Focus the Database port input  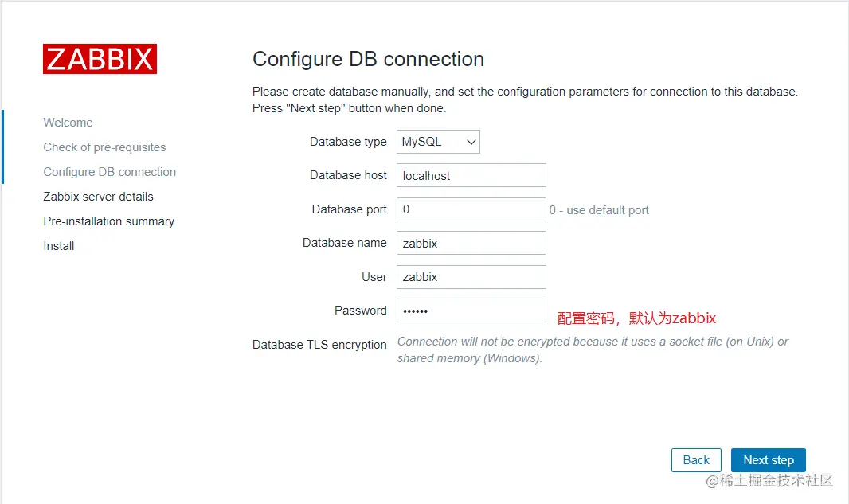point(471,209)
